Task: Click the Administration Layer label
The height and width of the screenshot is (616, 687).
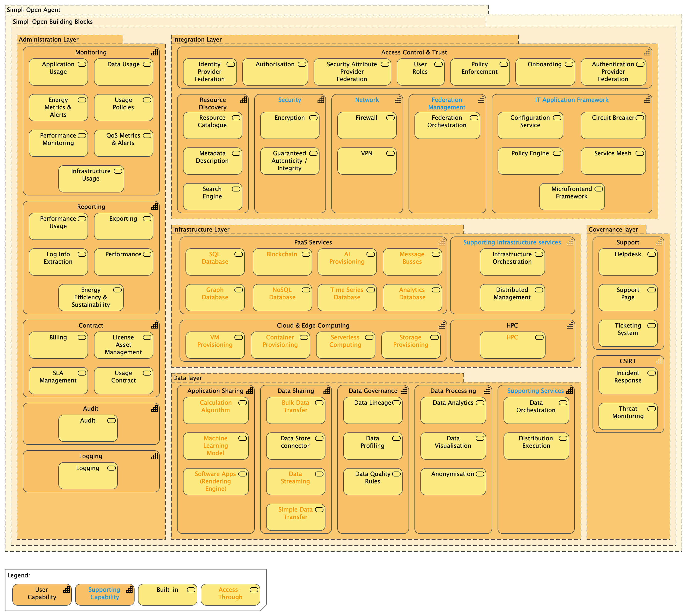Action: [x=49, y=40]
